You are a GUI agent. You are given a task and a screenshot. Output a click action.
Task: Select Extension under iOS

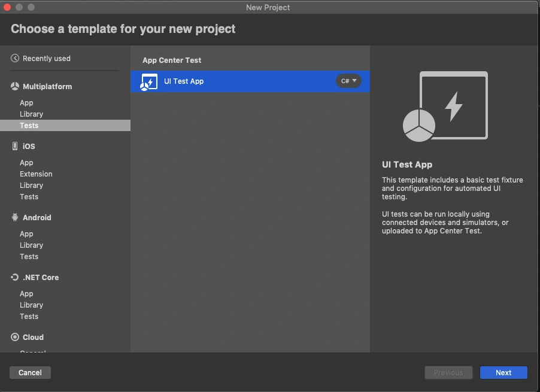[36, 174]
